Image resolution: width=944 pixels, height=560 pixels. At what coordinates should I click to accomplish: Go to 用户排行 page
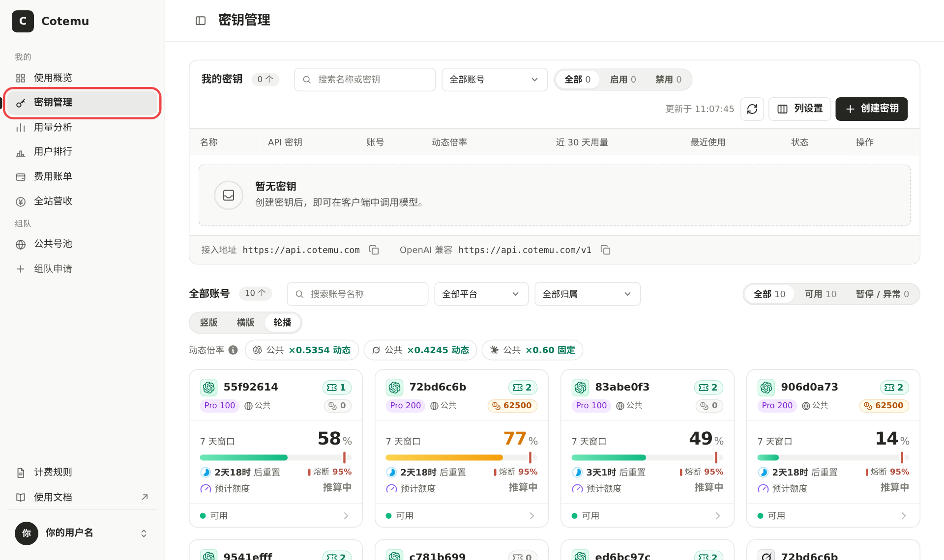82,152
